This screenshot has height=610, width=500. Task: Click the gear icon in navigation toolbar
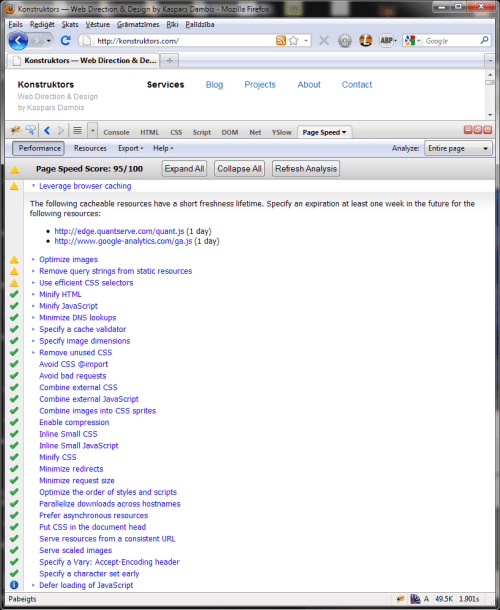344,40
